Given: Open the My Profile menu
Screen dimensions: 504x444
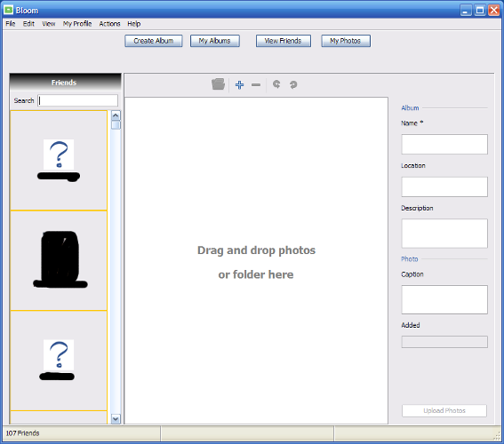Looking at the screenshot, I should click(77, 24).
